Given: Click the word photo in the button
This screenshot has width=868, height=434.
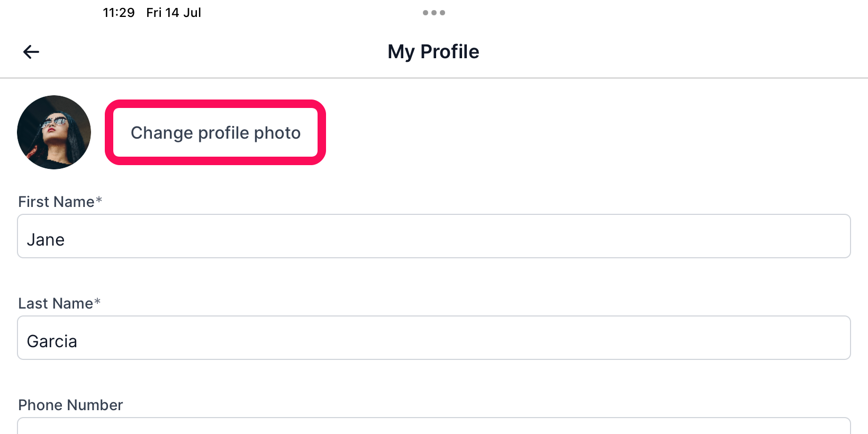Looking at the screenshot, I should (277, 133).
